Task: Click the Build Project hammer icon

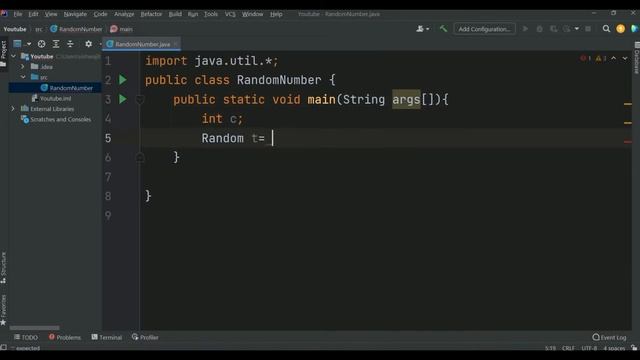Action: [443, 29]
